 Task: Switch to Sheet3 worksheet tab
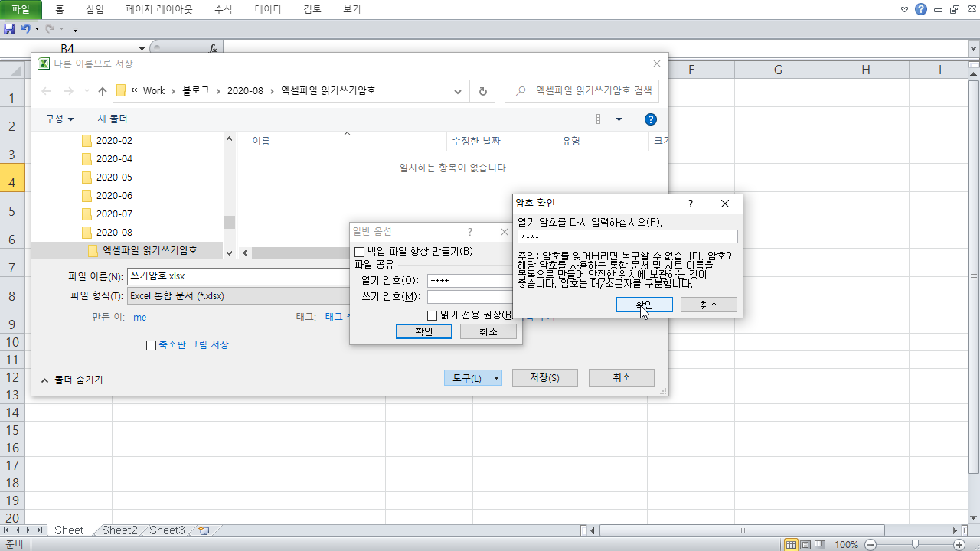(x=167, y=530)
